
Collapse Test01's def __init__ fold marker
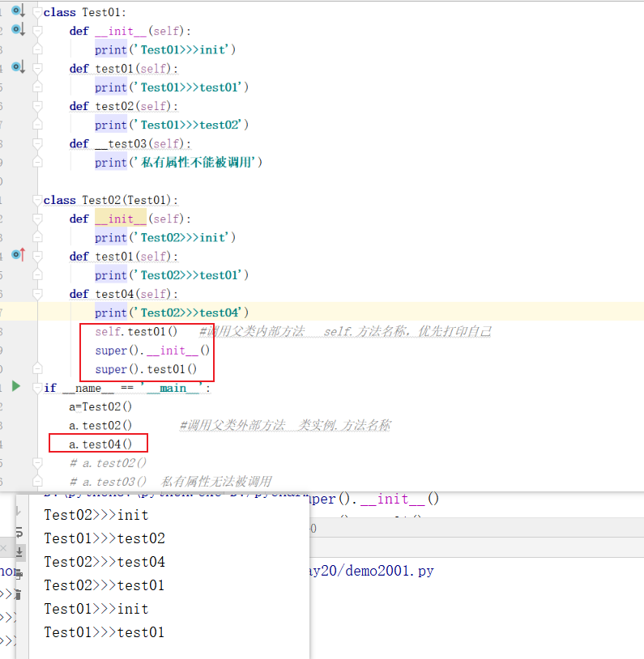click(37, 31)
